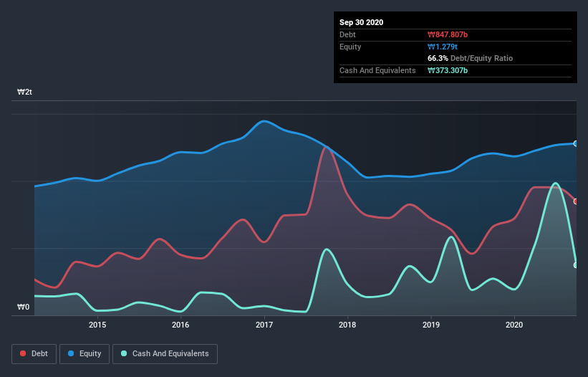The height and width of the screenshot is (377, 588).
Task: Click the 2017 x-axis label
Action: click(x=264, y=325)
